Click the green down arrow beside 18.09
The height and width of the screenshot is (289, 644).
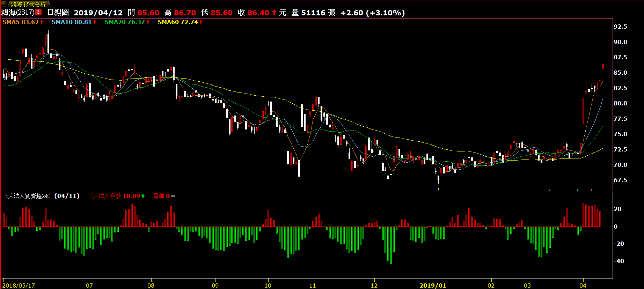pos(143,196)
